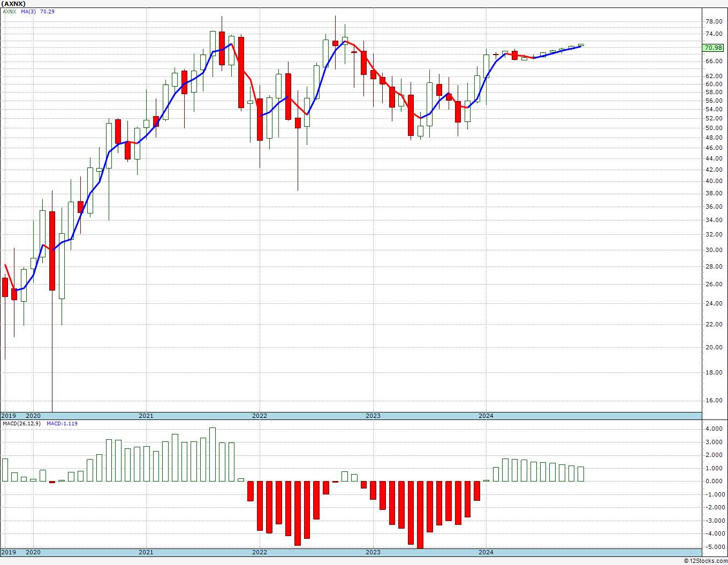Pick the "30.00" price axis label
The height and width of the screenshot is (565, 728).
click(714, 250)
